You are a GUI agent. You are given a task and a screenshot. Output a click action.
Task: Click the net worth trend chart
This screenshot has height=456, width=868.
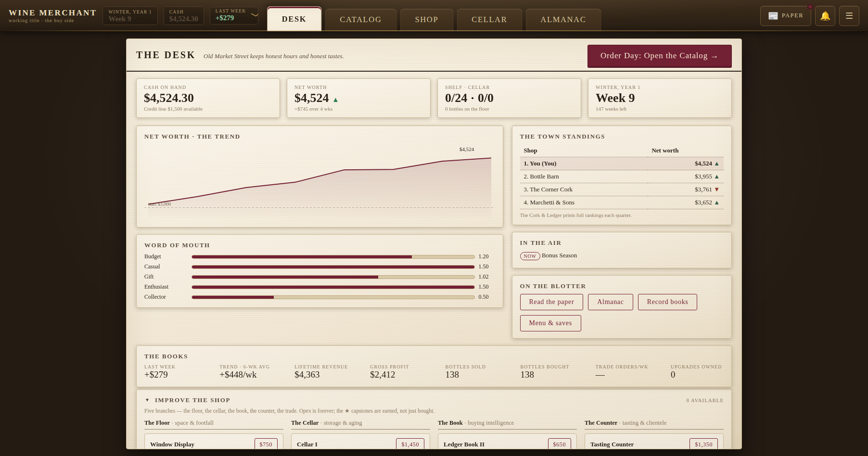click(319, 182)
